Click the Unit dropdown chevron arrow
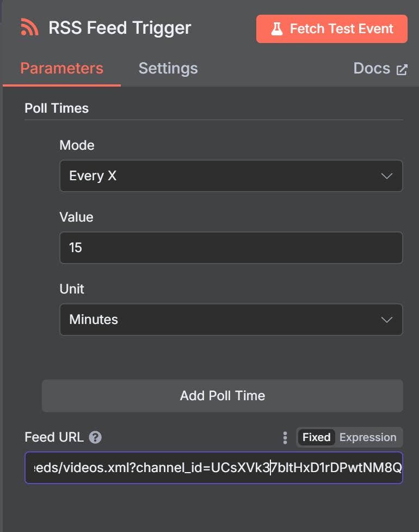Viewport: 419px width, 532px height. (387, 320)
